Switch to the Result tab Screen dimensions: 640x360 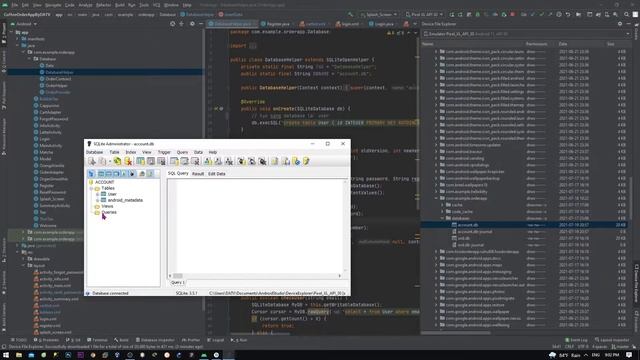[198, 174]
